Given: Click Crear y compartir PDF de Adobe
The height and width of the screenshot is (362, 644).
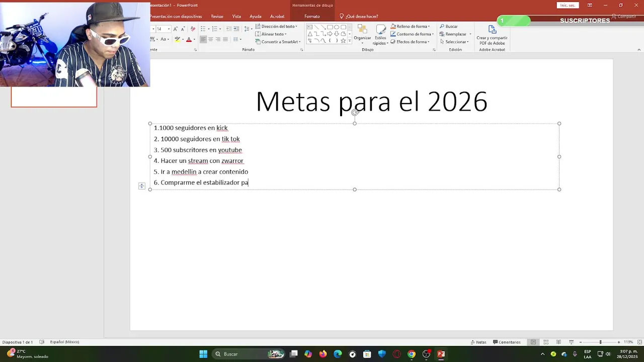Looking at the screenshot, I should 492,34.
